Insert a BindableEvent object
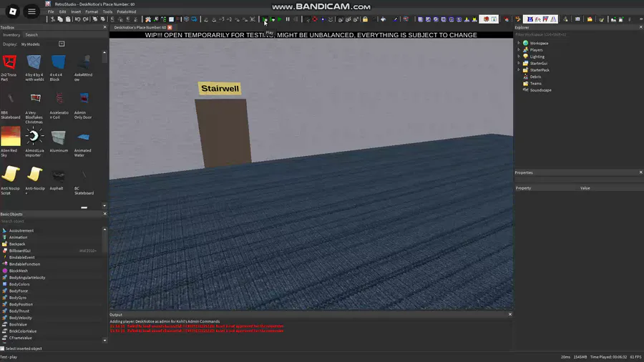 [x=21, y=258]
